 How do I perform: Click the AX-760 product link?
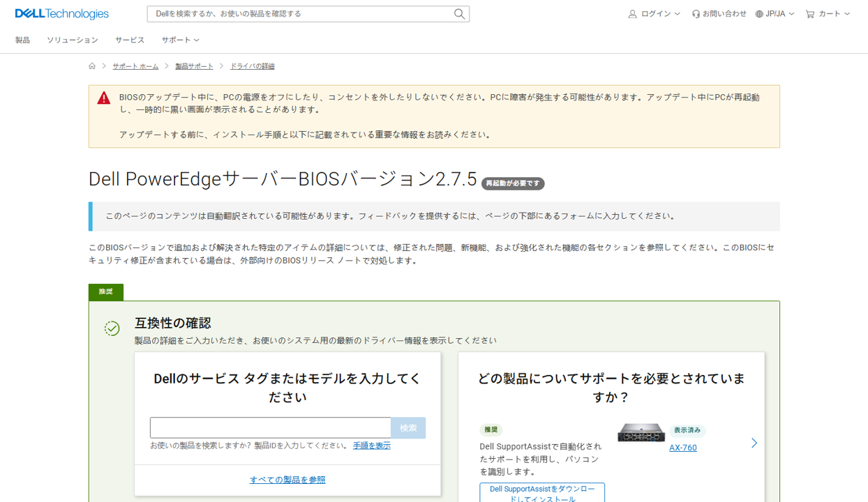point(682,448)
